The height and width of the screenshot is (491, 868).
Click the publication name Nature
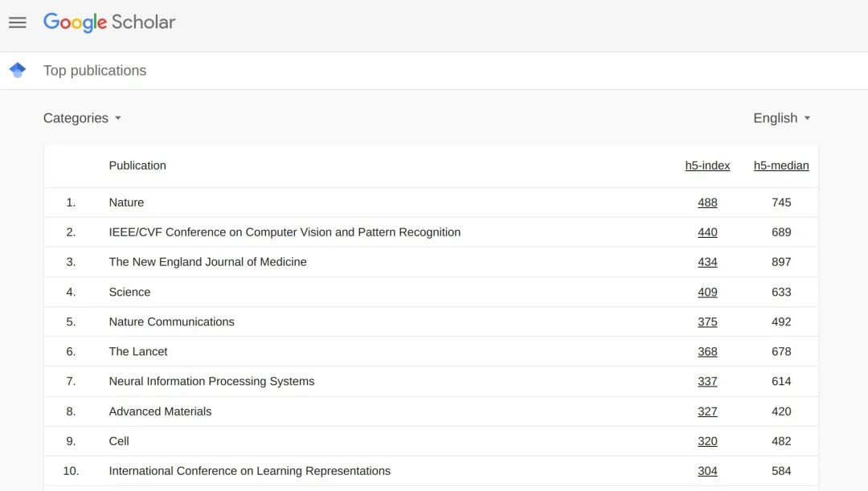[x=126, y=203]
